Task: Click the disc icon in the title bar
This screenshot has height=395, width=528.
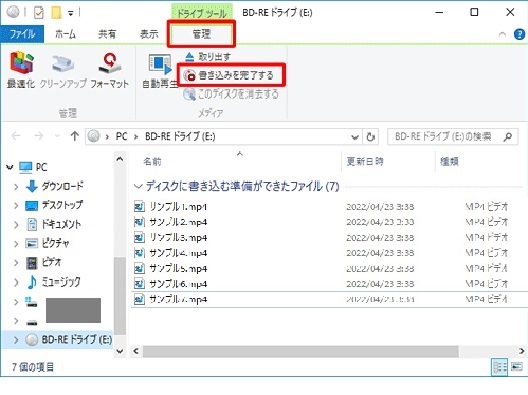Action: pyautogui.click(x=13, y=11)
